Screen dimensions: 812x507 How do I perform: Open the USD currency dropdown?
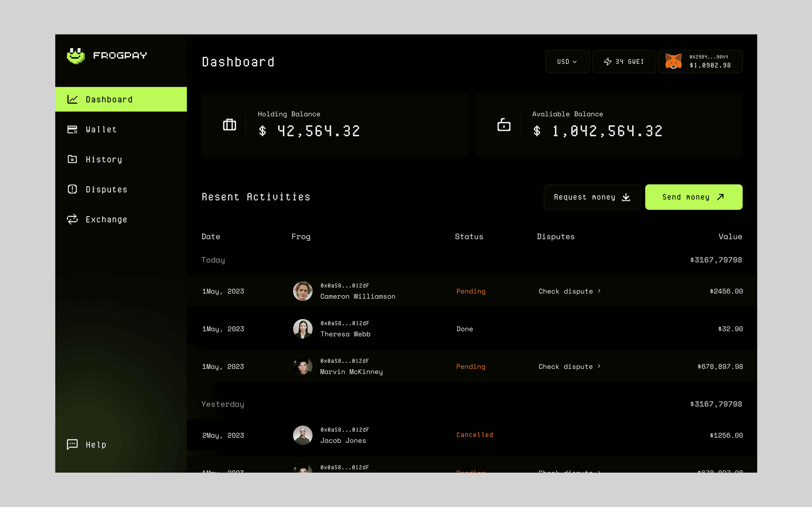tap(567, 62)
